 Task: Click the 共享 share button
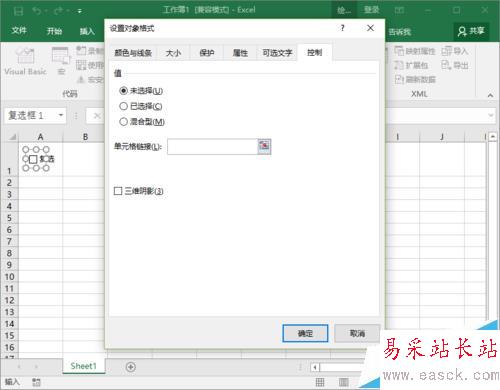click(x=471, y=31)
